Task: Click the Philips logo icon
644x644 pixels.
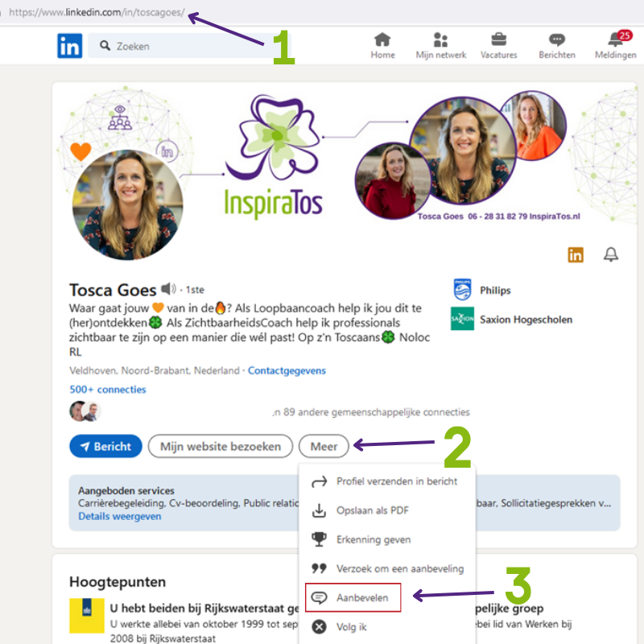Action: click(462, 290)
